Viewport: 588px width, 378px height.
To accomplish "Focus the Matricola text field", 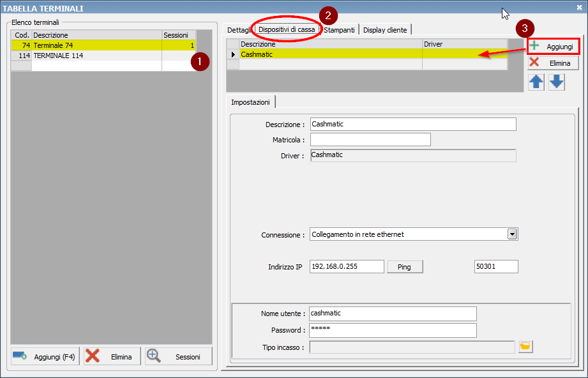I will coord(370,140).
